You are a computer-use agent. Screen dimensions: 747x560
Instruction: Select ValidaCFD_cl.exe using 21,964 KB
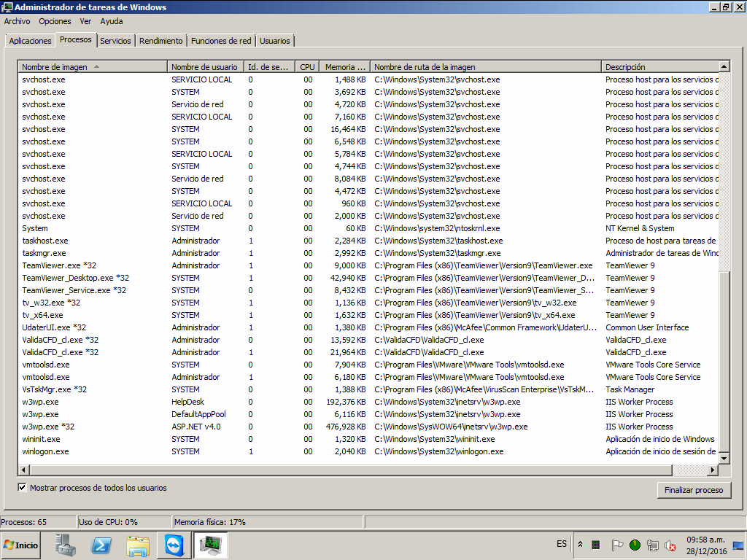tap(368, 352)
